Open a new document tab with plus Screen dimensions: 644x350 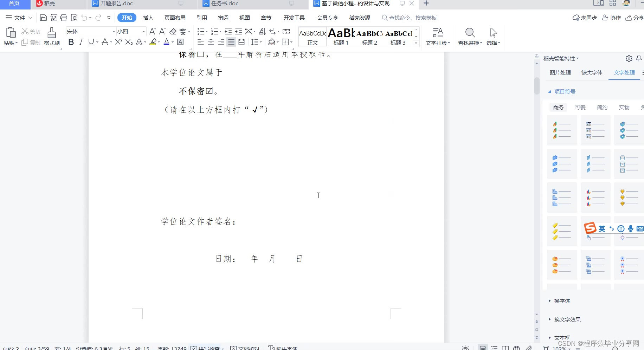[x=426, y=4]
